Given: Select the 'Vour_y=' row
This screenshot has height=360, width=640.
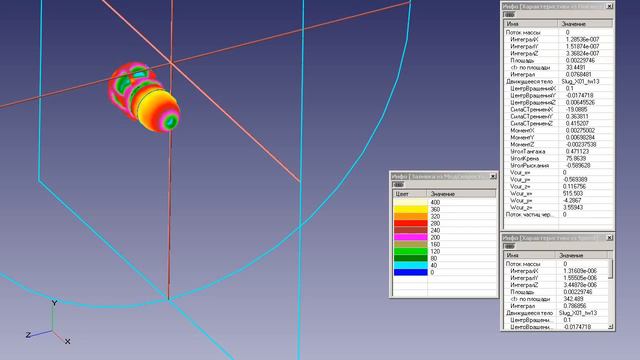Looking at the screenshot, I should (x=558, y=180).
